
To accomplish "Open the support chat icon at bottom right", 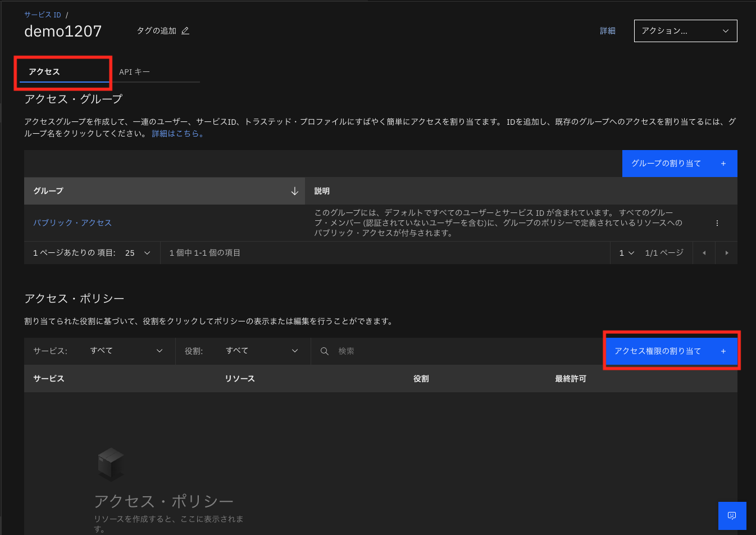I will coord(732,515).
